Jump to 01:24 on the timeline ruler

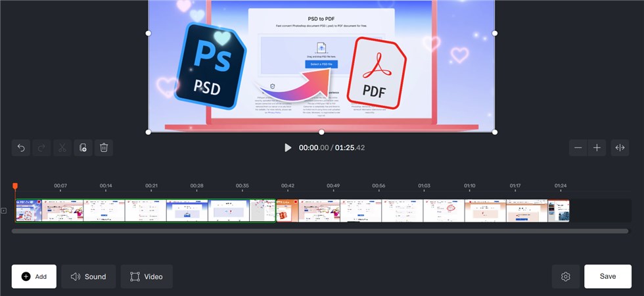pyautogui.click(x=561, y=185)
